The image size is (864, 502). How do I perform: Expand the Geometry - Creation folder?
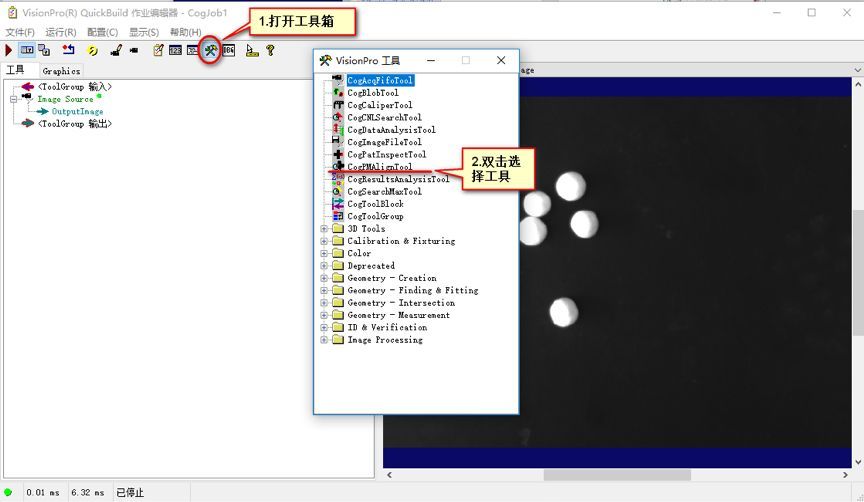pos(324,278)
